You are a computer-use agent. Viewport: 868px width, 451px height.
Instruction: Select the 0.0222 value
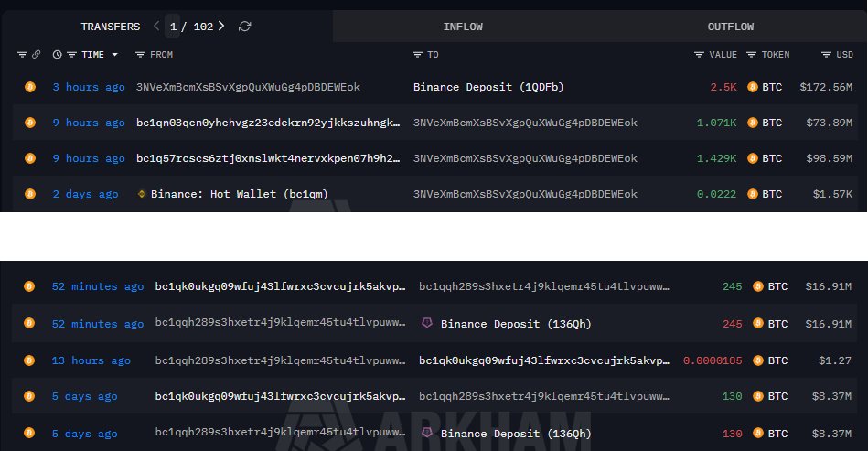tap(716, 194)
